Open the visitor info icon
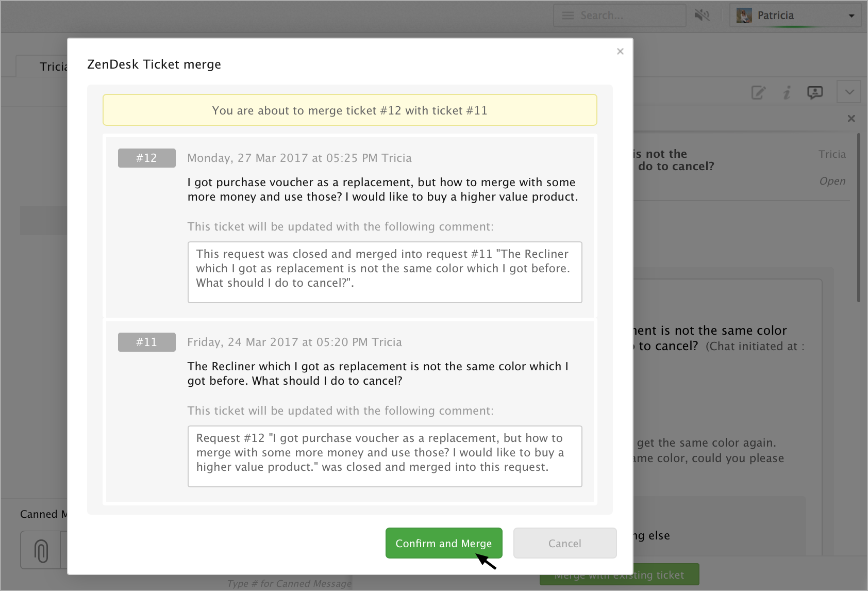This screenshot has height=591, width=868. [x=787, y=92]
